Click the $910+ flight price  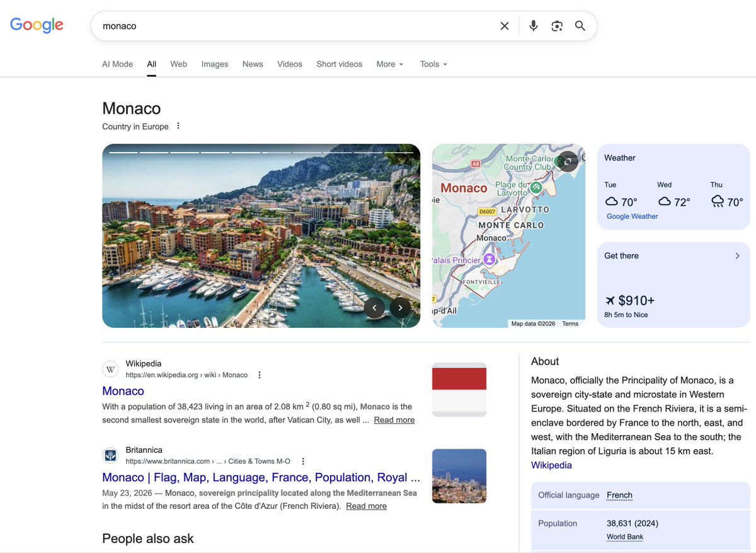[x=636, y=301]
